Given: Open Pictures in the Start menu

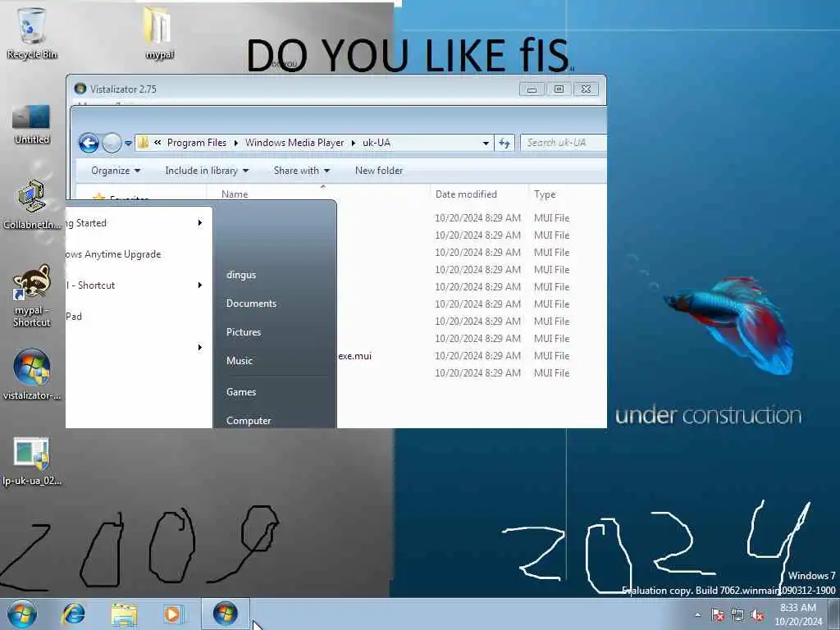Looking at the screenshot, I should coord(243,332).
